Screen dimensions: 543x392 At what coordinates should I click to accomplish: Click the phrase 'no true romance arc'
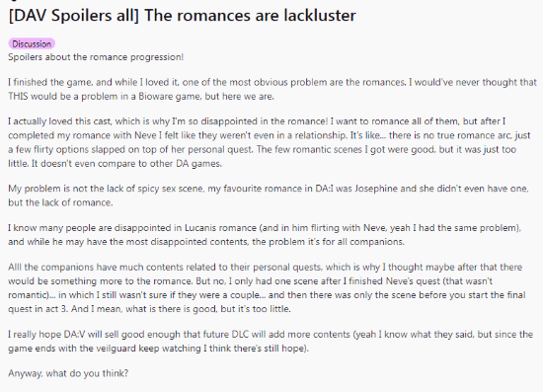tap(468, 135)
